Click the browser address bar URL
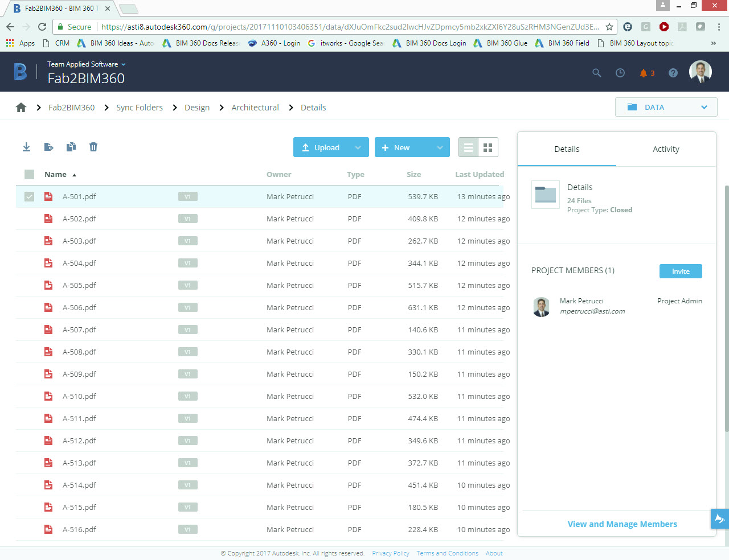The height and width of the screenshot is (560, 729). coord(350,27)
